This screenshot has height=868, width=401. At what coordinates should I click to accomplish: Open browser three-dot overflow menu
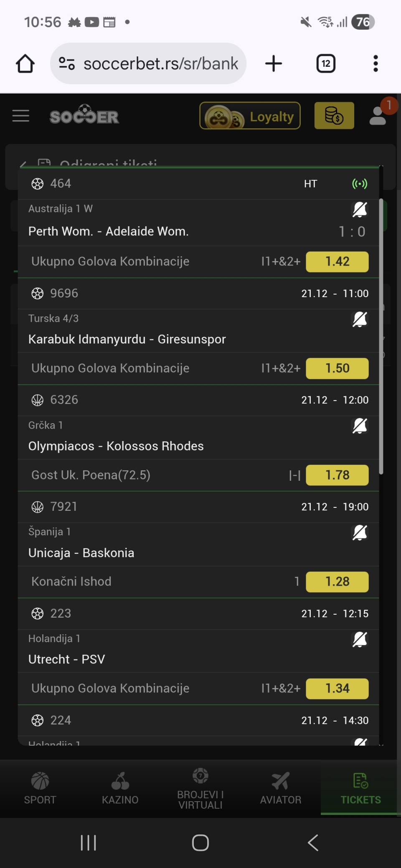click(x=376, y=64)
